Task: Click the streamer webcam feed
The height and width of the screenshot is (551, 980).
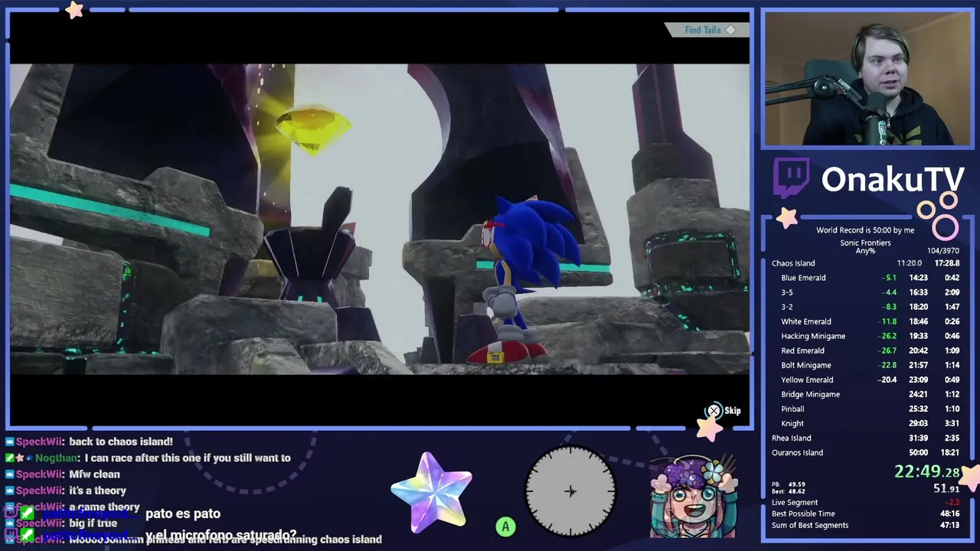Action: (867, 79)
